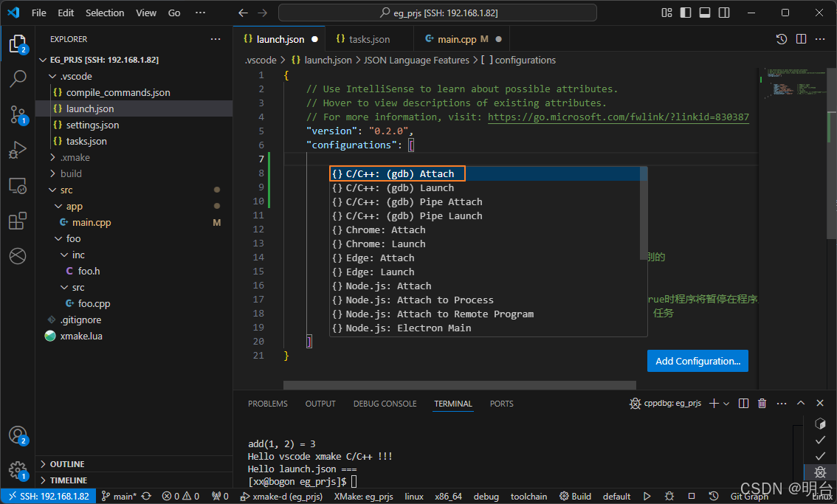Kill terminal with trash icon

[x=762, y=404]
